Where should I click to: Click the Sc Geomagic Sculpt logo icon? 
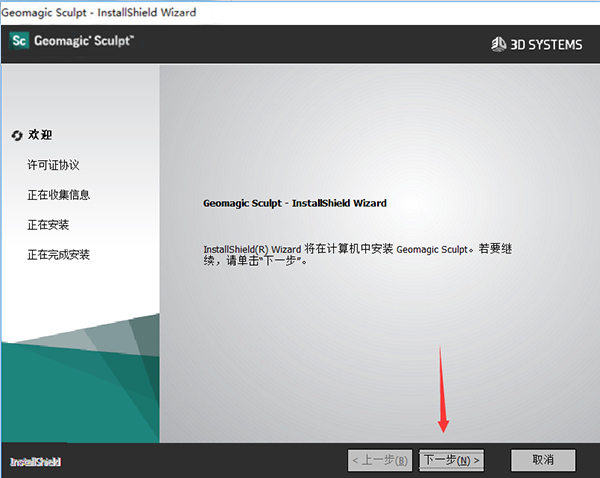tap(19, 41)
